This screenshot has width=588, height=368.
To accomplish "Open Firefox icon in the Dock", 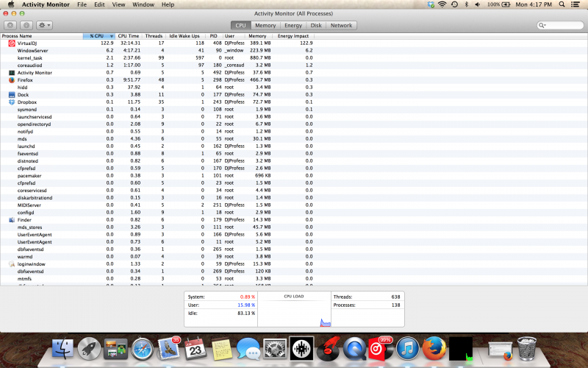I will (434, 348).
